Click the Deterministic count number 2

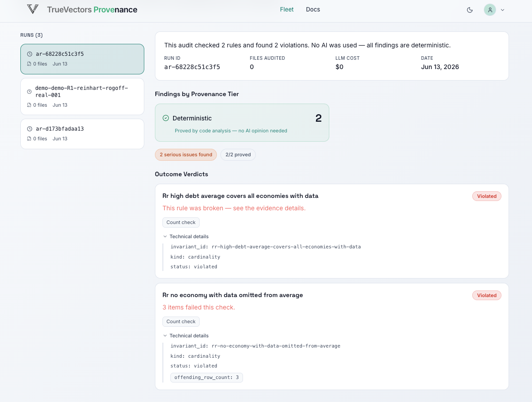click(318, 118)
